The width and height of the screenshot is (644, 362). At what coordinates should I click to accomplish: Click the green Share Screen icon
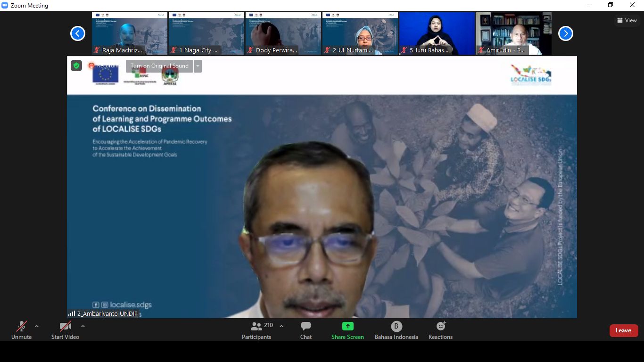(347, 326)
